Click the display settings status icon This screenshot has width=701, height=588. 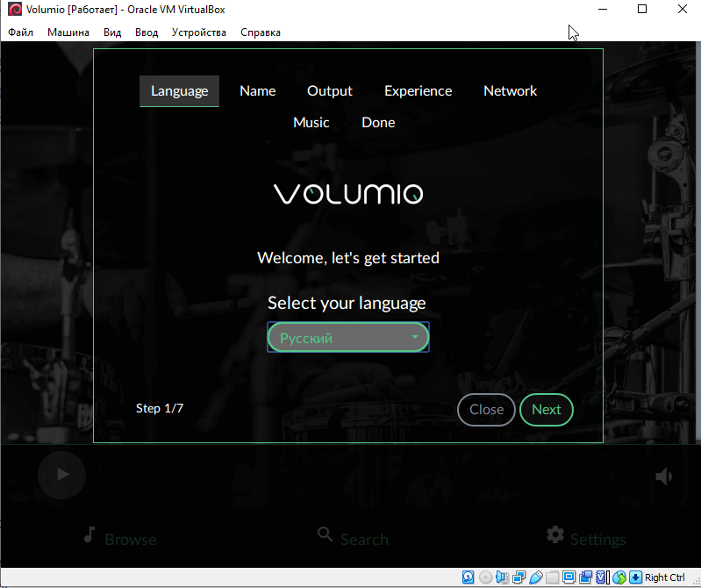(569, 577)
